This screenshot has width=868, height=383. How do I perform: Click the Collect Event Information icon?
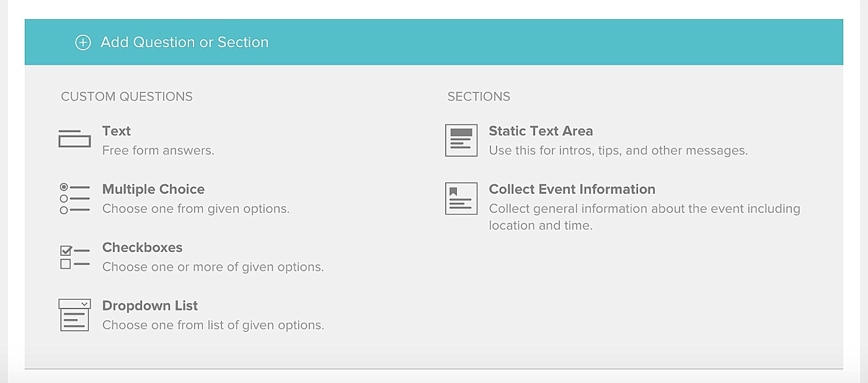(x=461, y=199)
